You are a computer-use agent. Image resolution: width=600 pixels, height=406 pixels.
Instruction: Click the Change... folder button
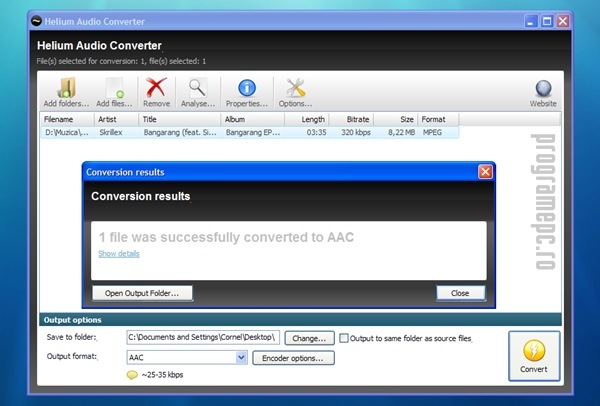[x=309, y=338]
